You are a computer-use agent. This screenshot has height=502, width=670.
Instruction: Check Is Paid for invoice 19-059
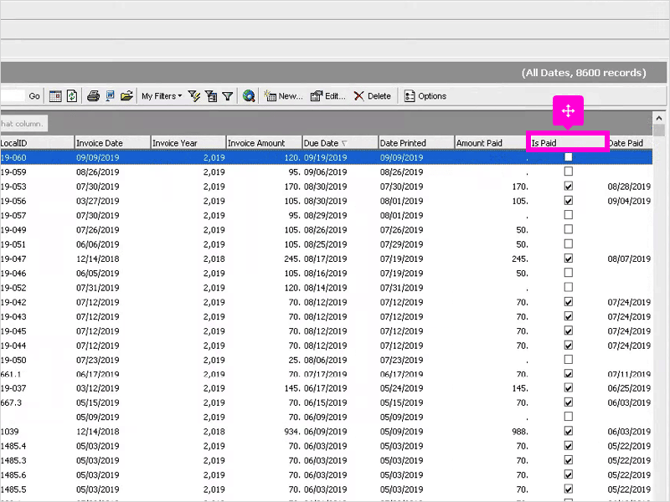coord(568,172)
